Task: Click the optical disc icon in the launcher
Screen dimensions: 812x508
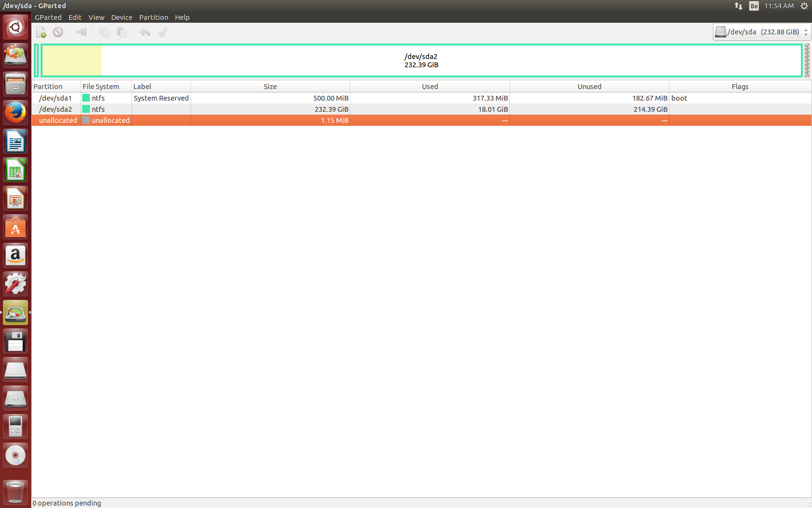Action: (15, 455)
